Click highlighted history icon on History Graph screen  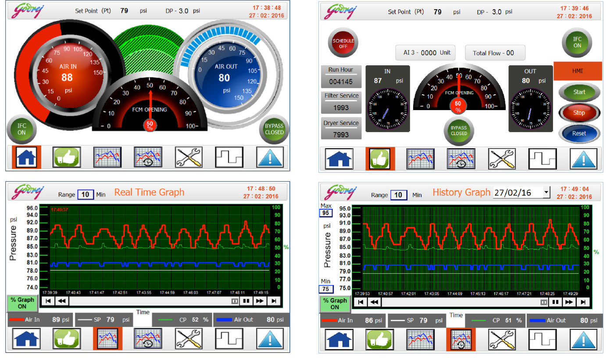coord(461,340)
